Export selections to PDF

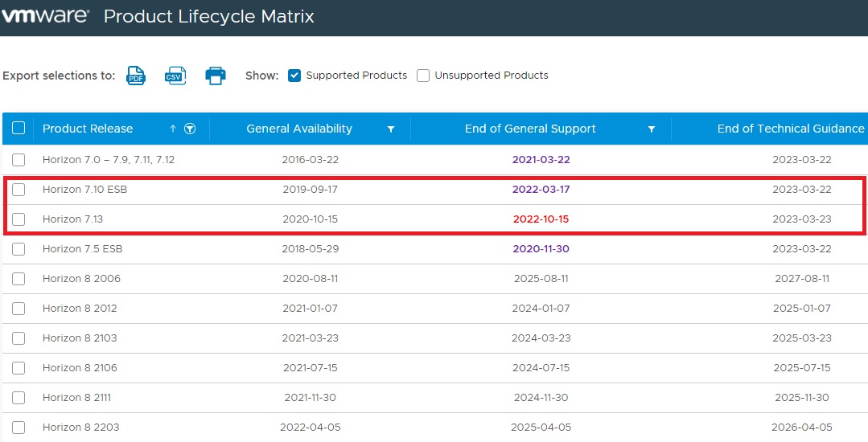(136, 76)
